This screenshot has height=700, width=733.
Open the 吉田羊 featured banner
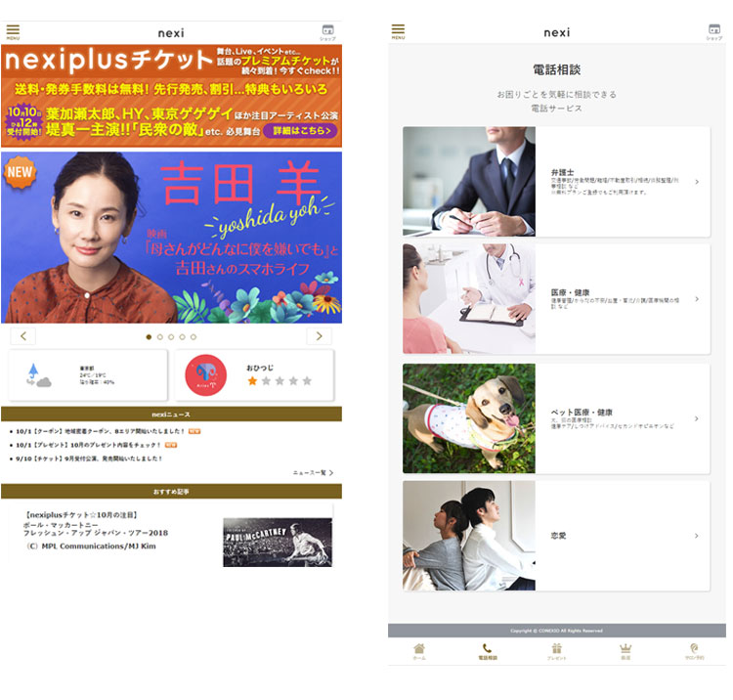pyautogui.click(x=171, y=237)
